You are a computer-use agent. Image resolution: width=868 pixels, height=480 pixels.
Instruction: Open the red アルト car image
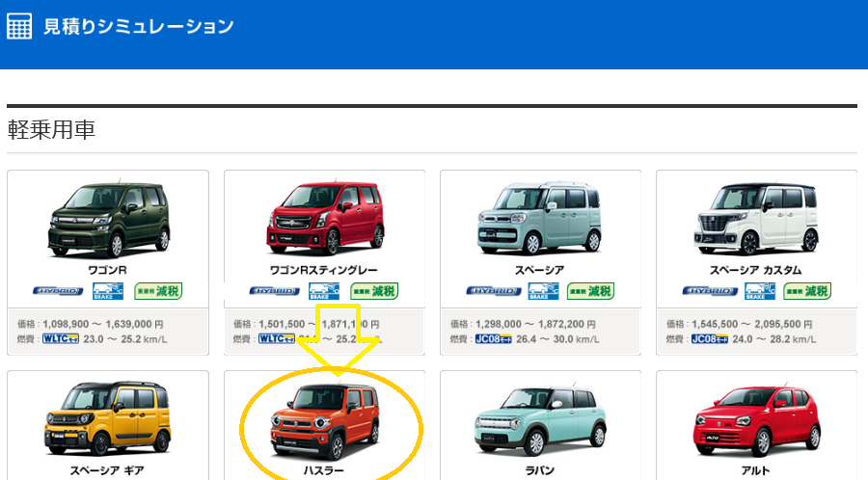(x=756, y=421)
